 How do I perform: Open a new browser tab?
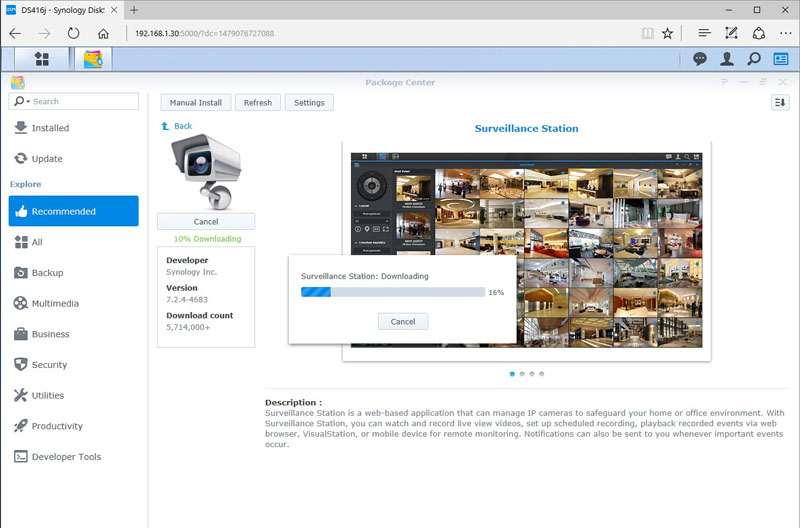[134, 10]
